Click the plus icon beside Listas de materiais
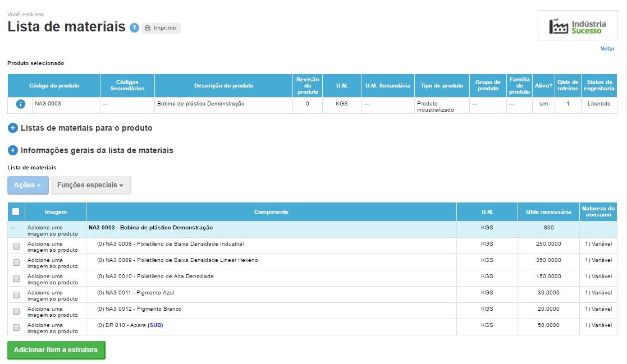627x364 pixels. [13, 128]
